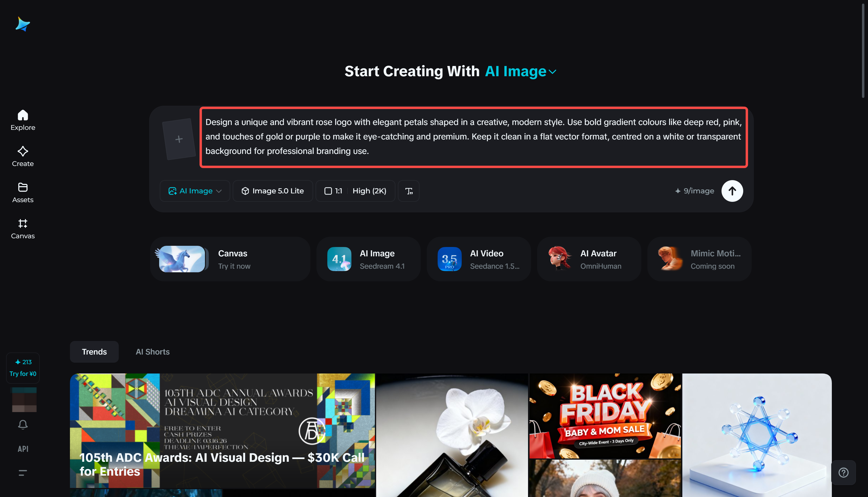Viewport: 868px width, 497px height.
Task: Click the upload arrow submit button
Action: tap(732, 191)
